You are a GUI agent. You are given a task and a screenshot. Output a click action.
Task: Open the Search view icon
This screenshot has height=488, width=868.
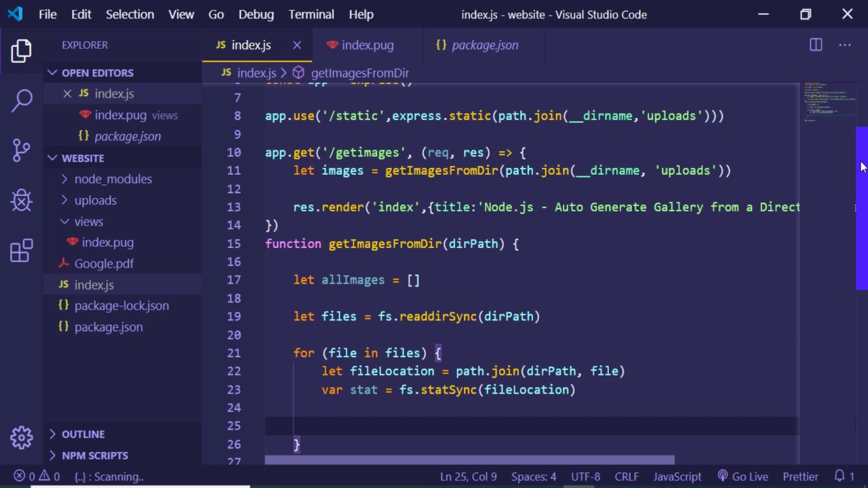(x=21, y=100)
